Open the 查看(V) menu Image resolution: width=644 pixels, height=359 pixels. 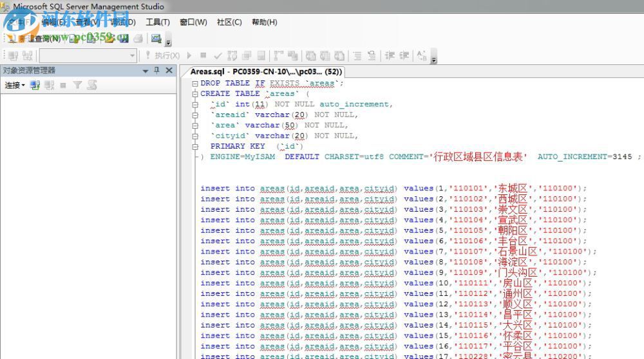click(x=88, y=22)
